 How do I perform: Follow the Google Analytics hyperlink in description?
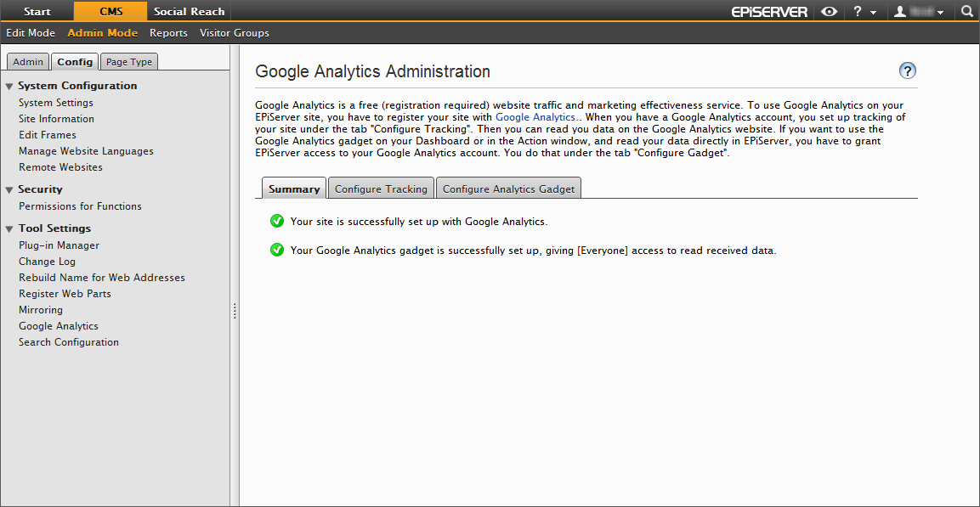535,117
